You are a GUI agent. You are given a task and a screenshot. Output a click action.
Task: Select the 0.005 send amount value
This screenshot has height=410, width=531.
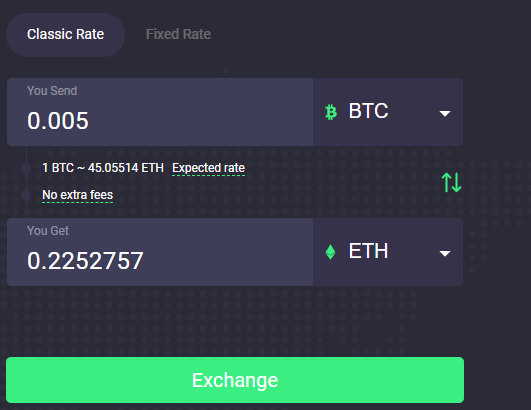point(58,121)
